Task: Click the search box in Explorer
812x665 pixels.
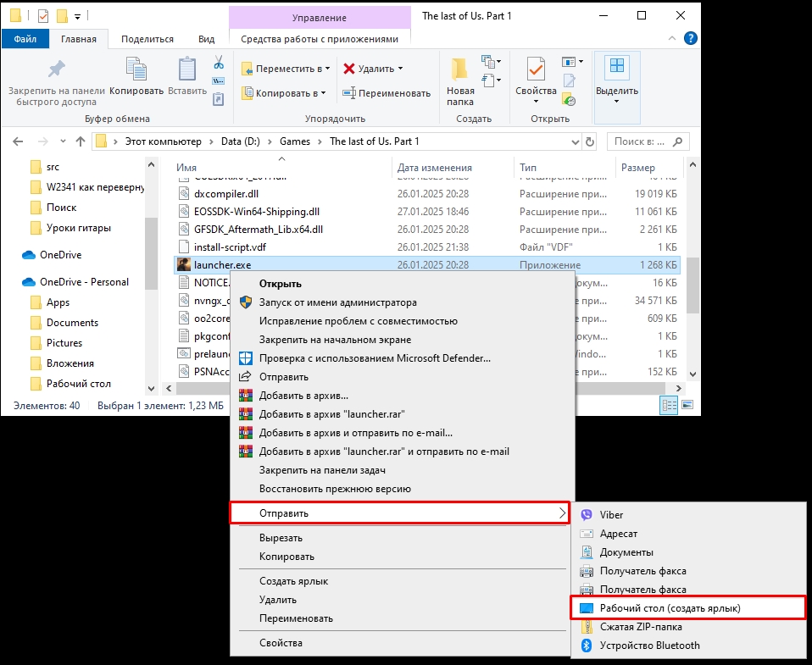Action: click(x=648, y=141)
